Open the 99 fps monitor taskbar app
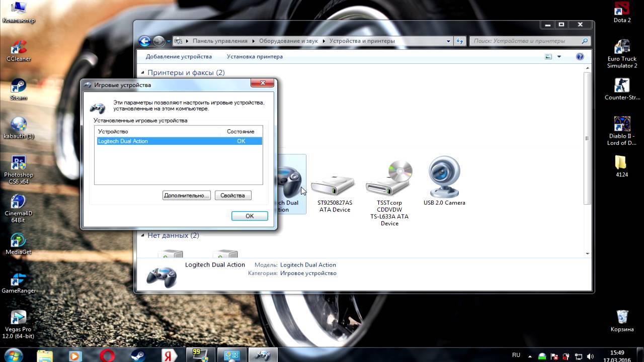 pyautogui.click(x=200, y=355)
